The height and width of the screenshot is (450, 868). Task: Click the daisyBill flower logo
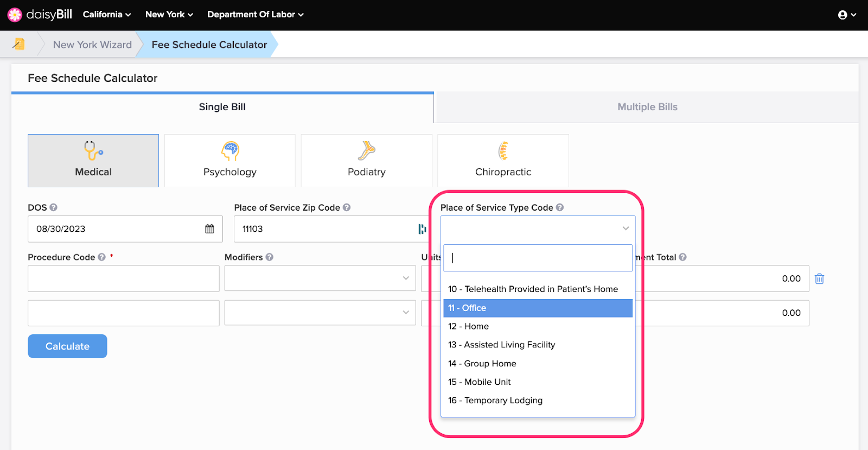[15, 15]
